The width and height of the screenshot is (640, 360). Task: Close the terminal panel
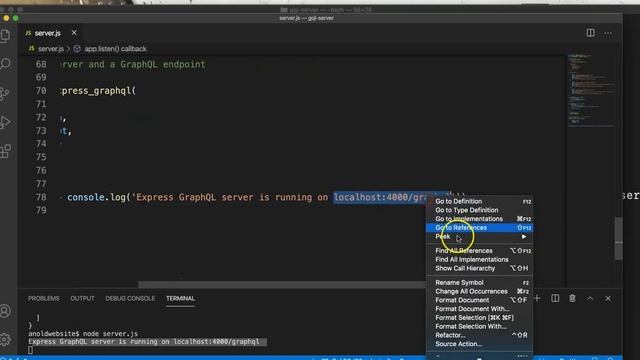coord(608,298)
